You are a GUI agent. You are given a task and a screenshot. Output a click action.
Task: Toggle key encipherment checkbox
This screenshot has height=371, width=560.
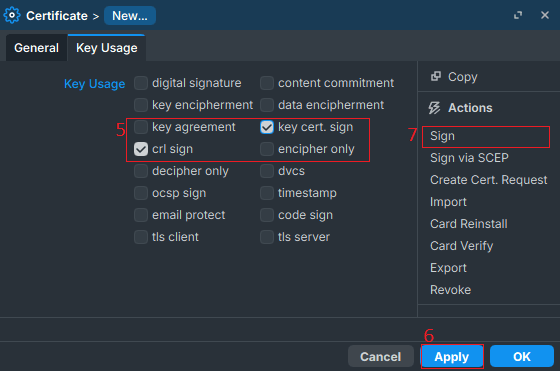tap(141, 105)
